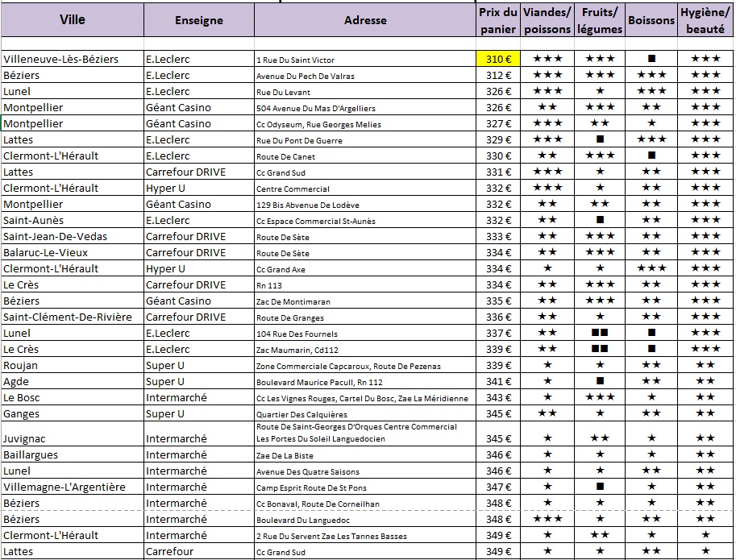Click the address "Centre Commercial"
This screenshot has height=560, width=736.
click(x=293, y=189)
